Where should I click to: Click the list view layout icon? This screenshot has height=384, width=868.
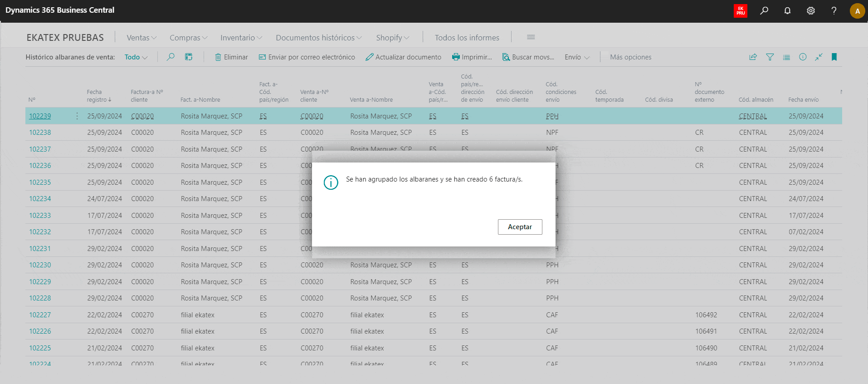click(786, 57)
